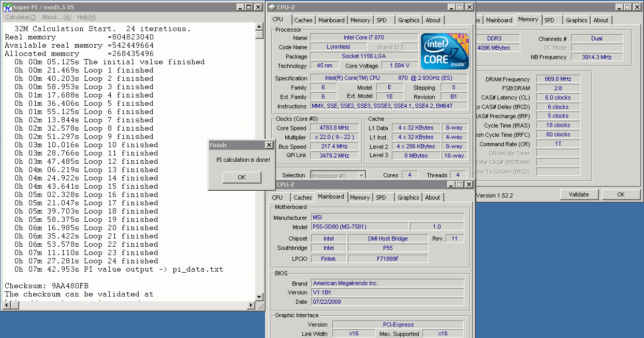The width and height of the screenshot is (644, 338).
Task: Click the CAS# Latency value 6.0 clocks
Action: (x=558, y=97)
